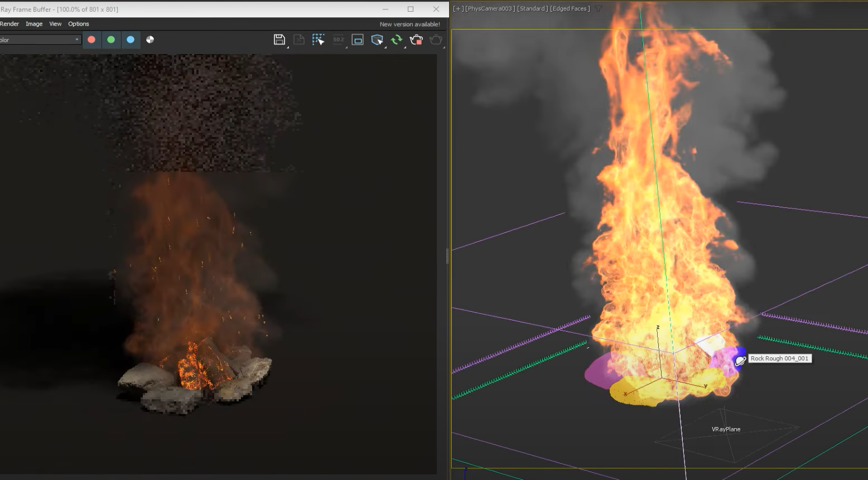Click the isolate object render icon

coord(377,39)
